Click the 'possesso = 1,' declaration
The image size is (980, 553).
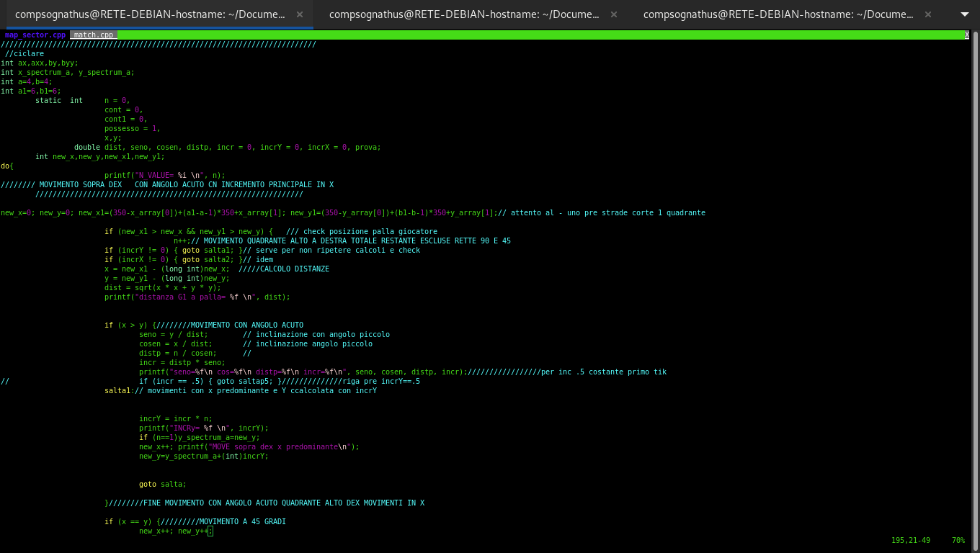pyautogui.click(x=133, y=128)
